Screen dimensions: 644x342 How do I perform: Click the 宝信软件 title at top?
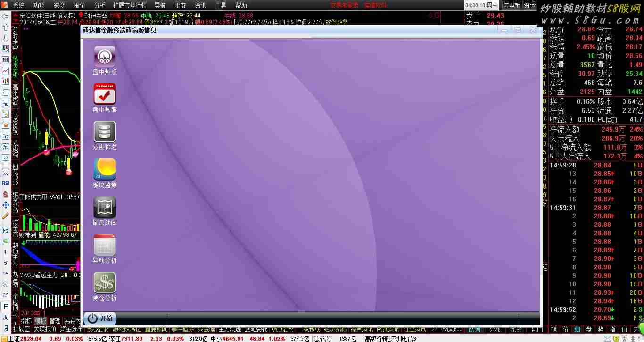click(x=376, y=5)
